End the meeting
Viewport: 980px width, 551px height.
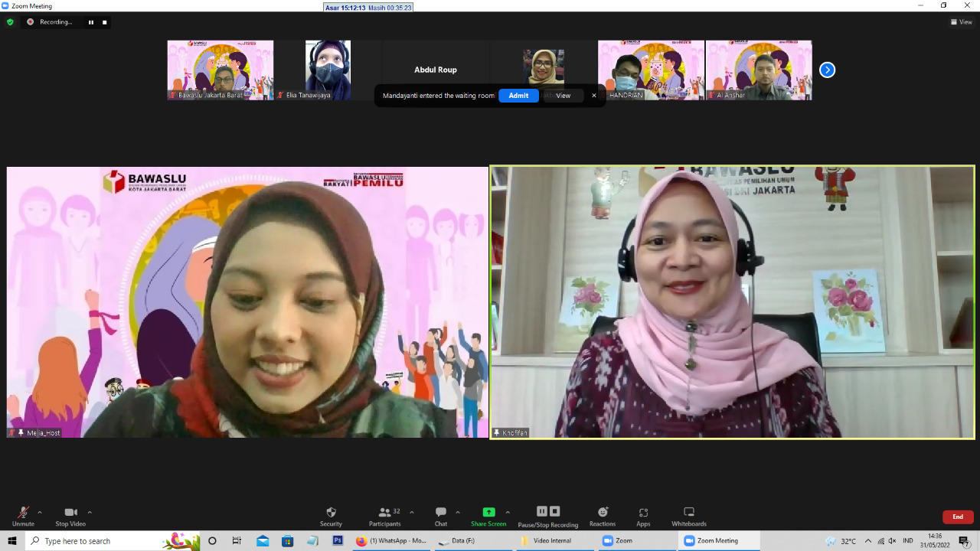[958, 517]
